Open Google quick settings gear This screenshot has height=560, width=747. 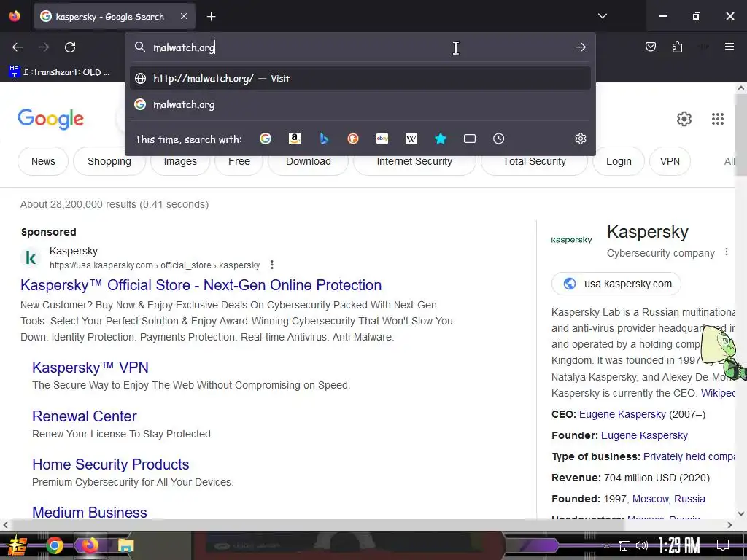[x=684, y=119]
